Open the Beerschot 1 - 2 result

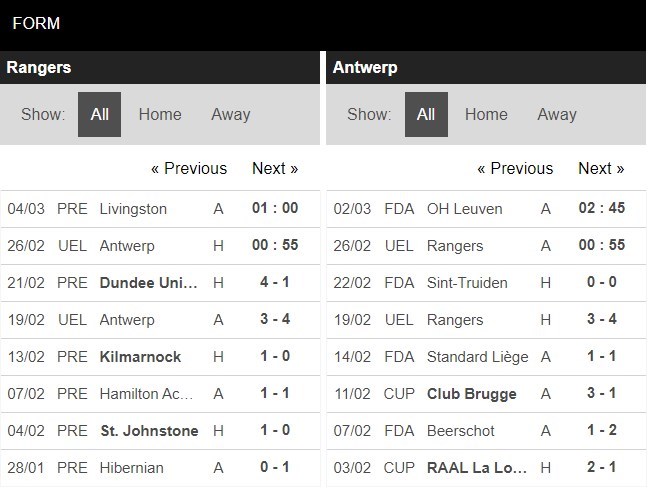click(601, 431)
